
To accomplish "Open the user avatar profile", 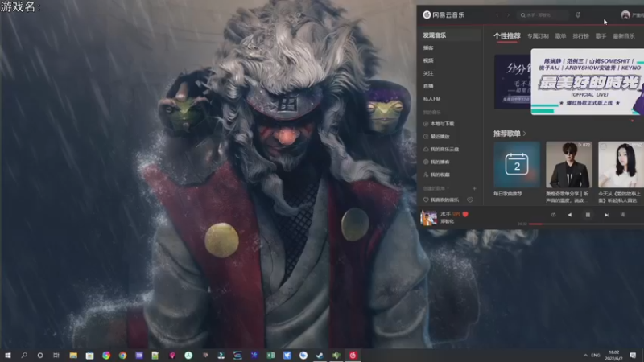I will [x=625, y=14].
